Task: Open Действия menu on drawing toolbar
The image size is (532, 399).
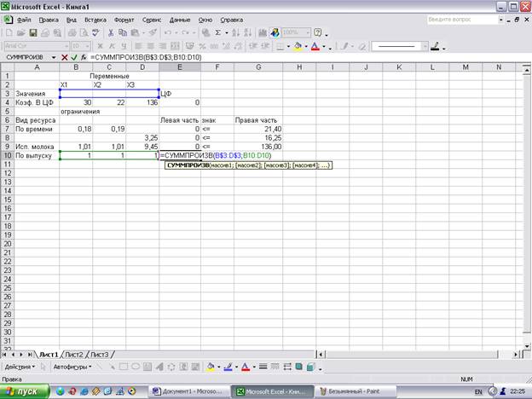Action: (x=20, y=367)
